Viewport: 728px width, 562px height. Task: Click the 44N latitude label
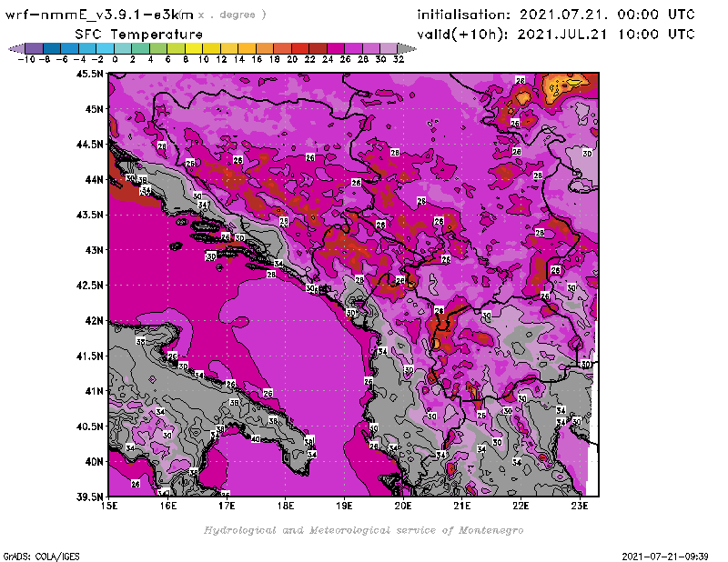pyautogui.click(x=94, y=179)
